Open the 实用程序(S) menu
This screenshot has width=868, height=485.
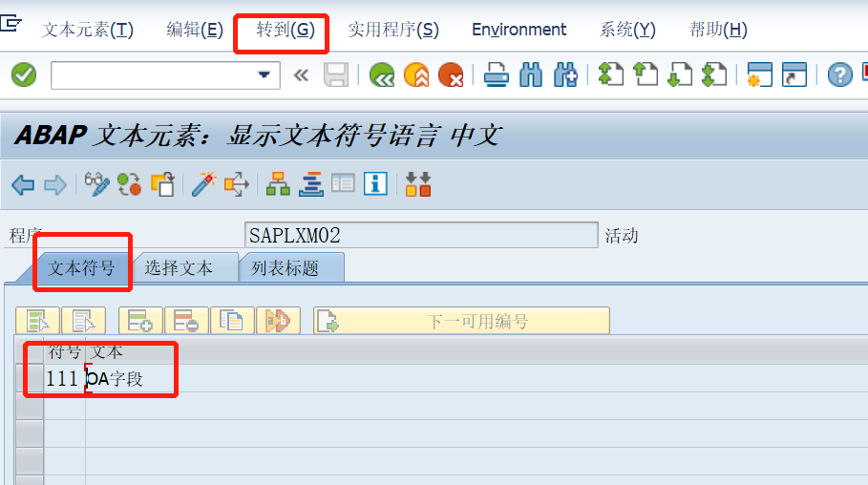[x=393, y=30]
